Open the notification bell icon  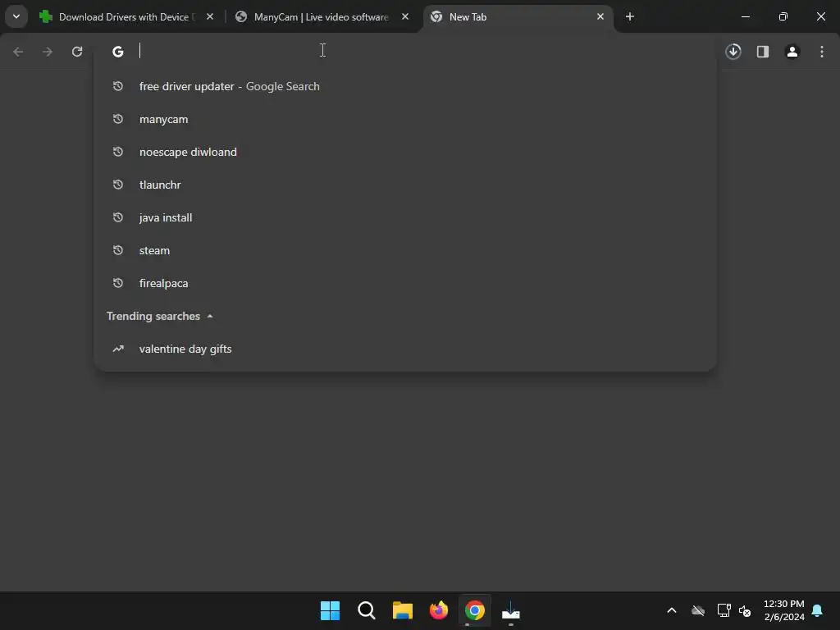click(x=817, y=610)
